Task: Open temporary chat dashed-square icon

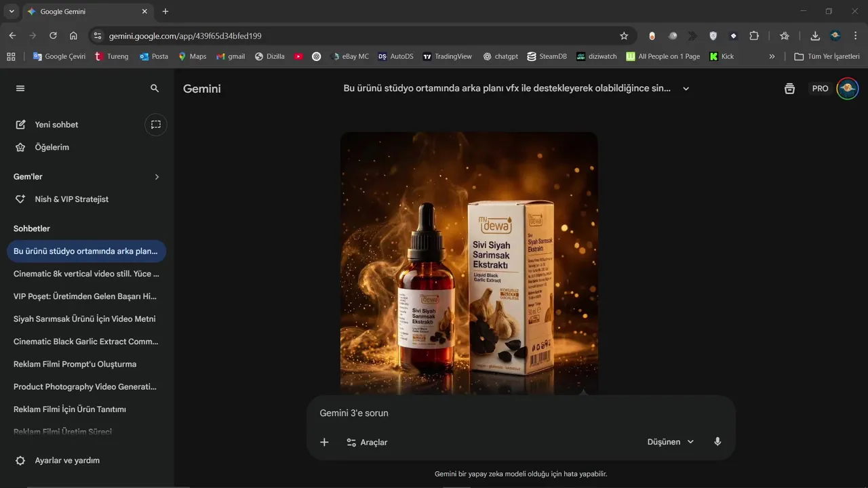Action: [156, 125]
